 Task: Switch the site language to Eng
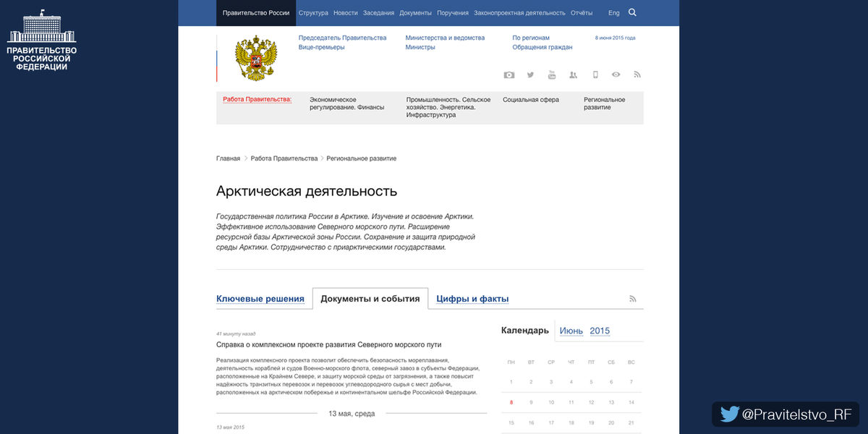614,13
